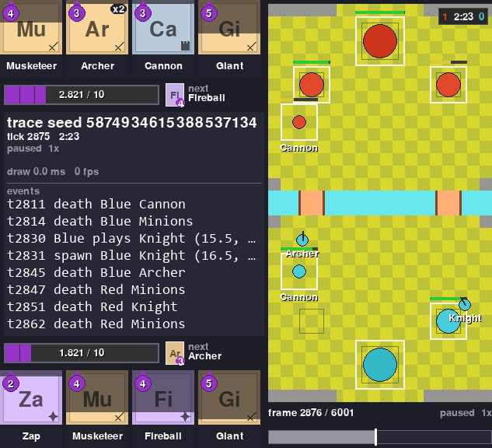492x448 pixels.
Task: Click the trace seed heading
Action: (x=132, y=122)
